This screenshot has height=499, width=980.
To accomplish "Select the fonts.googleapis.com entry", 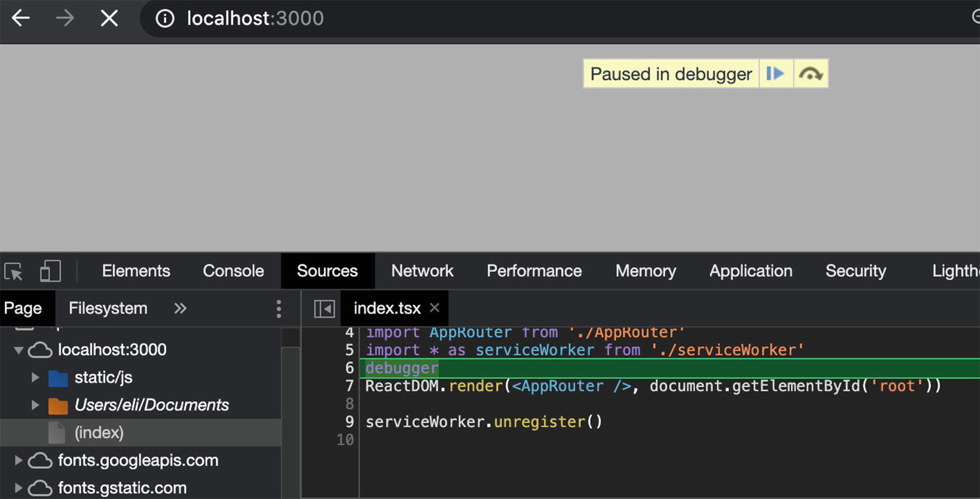I will tap(138, 460).
